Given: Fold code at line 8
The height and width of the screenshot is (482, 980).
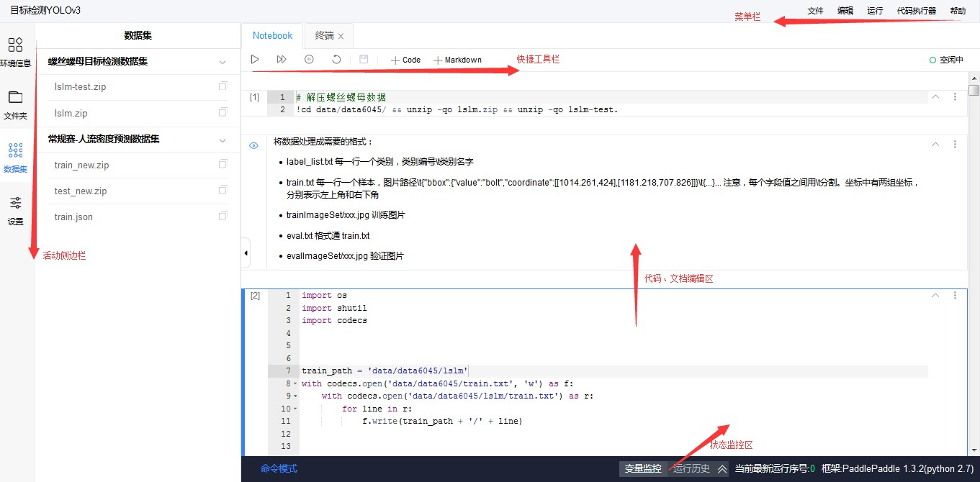Looking at the screenshot, I should [295, 384].
